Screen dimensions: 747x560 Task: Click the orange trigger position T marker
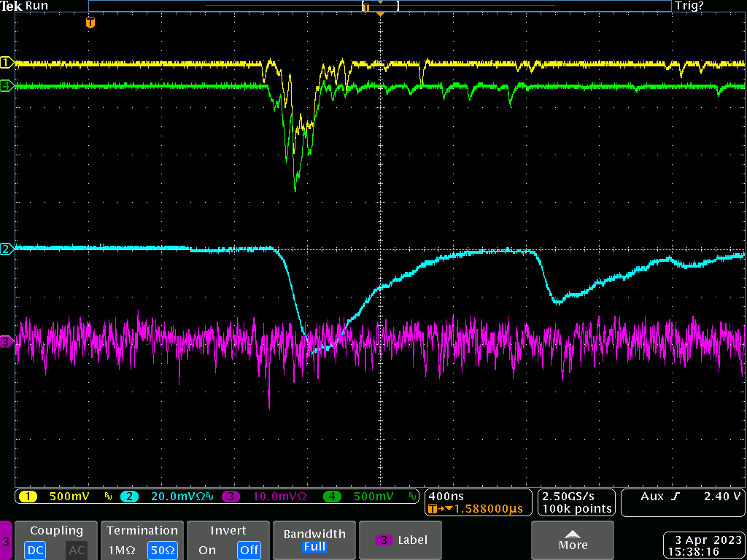coord(90,23)
